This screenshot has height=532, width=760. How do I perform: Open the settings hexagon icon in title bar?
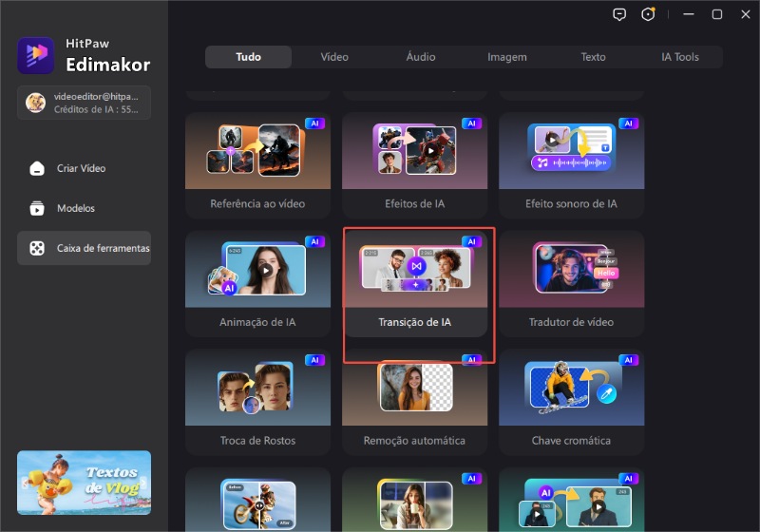point(648,14)
